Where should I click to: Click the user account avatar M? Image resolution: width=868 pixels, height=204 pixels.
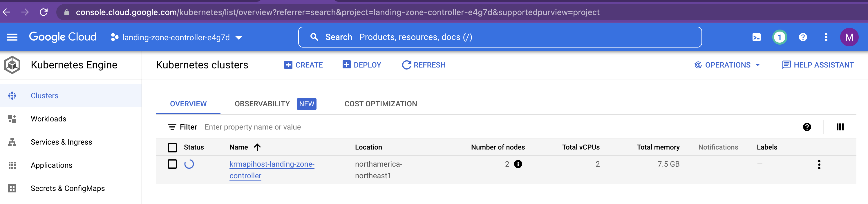pyautogui.click(x=849, y=37)
